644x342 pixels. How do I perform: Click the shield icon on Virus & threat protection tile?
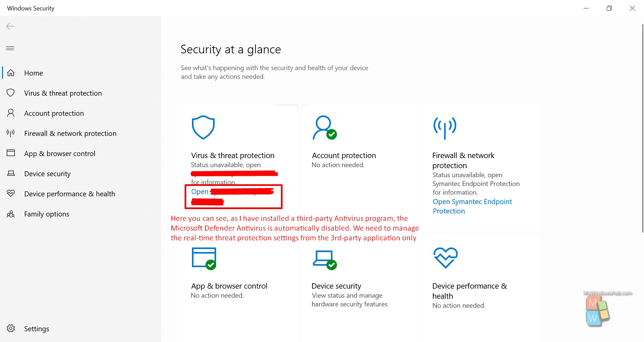[x=203, y=127]
